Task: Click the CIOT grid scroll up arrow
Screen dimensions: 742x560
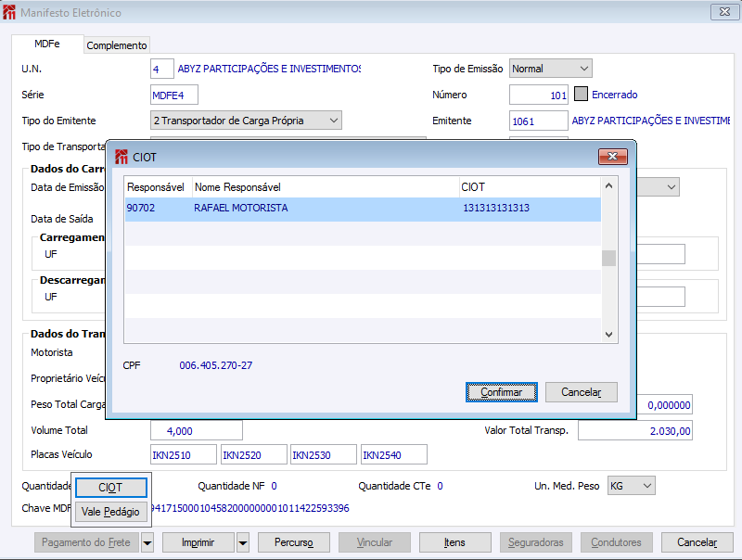Action: point(609,185)
